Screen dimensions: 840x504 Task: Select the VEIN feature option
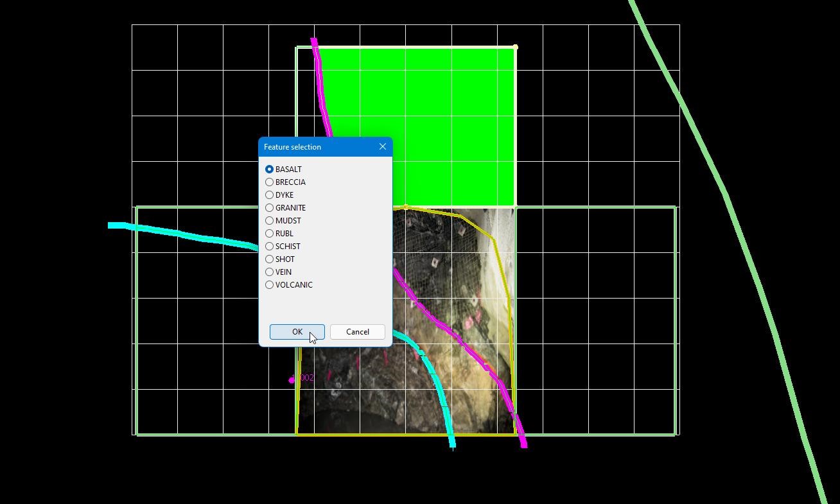click(270, 272)
